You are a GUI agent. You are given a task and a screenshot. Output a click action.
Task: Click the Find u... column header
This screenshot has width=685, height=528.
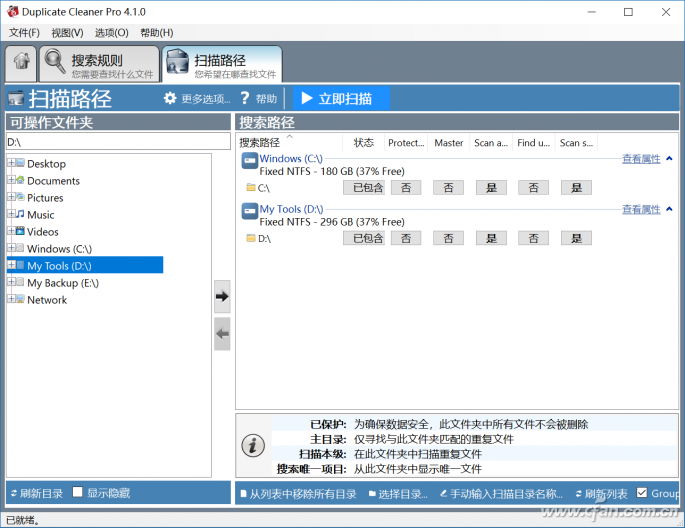point(533,142)
